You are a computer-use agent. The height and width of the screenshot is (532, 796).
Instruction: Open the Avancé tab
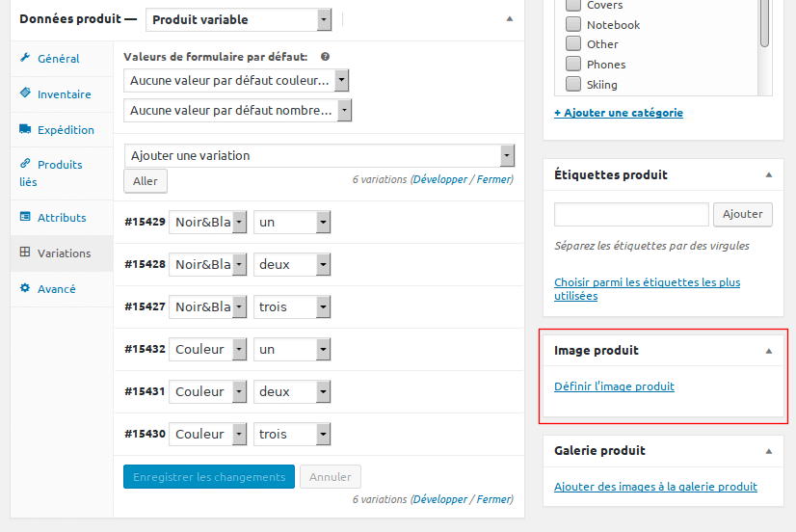(56, 289)
